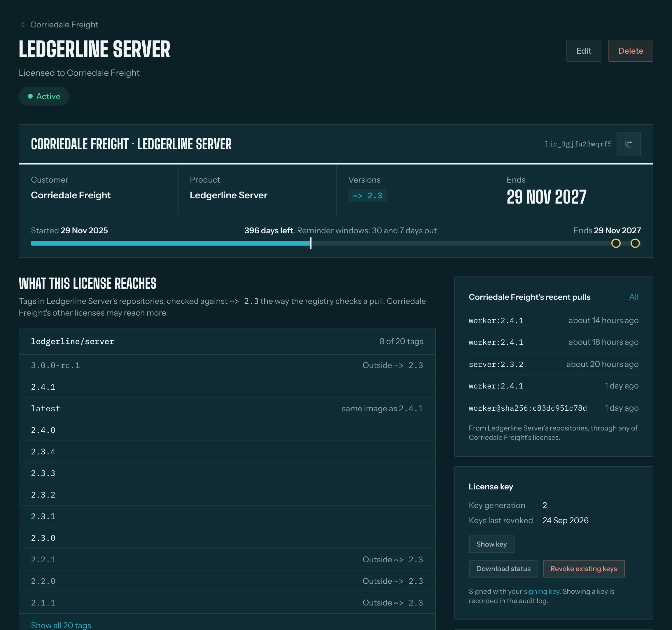Select tag 2.3.0
672x630 pixels.
click(x=227, y=538)
